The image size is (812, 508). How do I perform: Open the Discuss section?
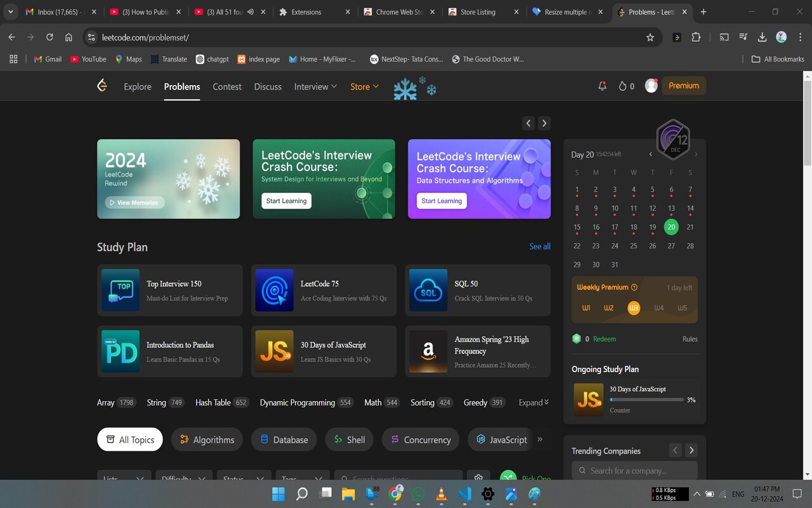pos(267,86)
